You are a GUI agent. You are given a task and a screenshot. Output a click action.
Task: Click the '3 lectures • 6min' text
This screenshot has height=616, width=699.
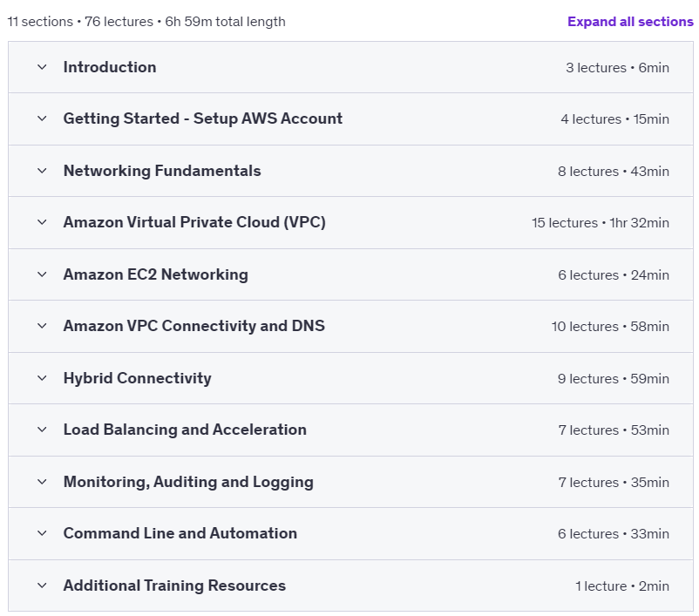pos(617,68)
